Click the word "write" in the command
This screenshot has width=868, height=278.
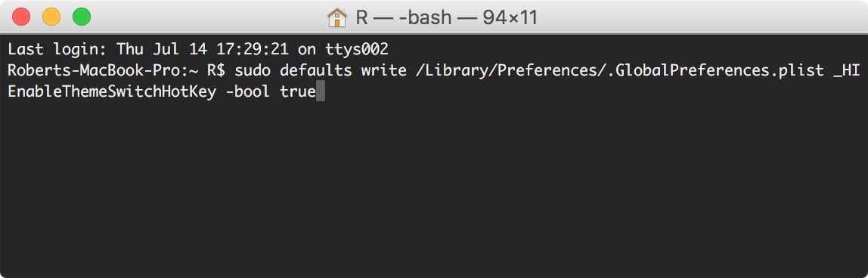pos(384,71)
